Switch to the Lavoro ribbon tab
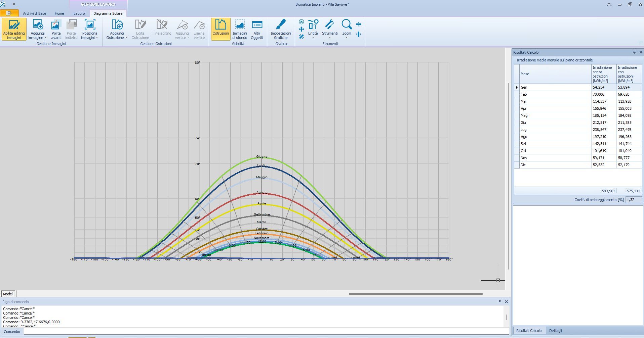This screenshot has width=644, height=338. point(79,13)
